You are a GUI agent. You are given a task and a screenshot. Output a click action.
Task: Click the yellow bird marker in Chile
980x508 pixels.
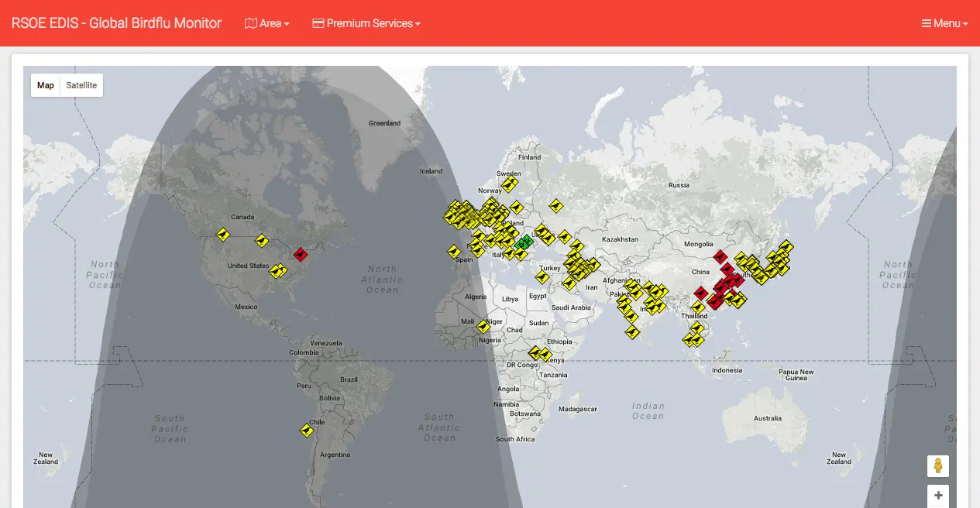click(307, 430)
